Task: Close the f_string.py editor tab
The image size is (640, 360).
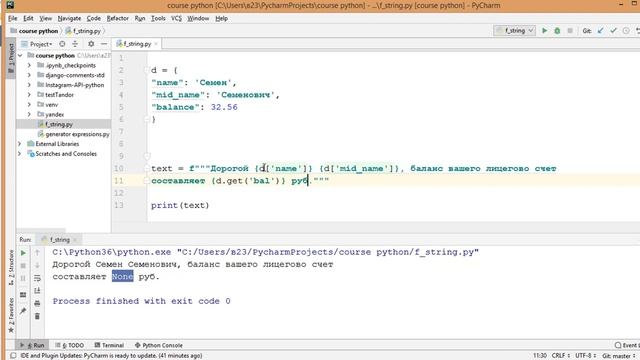Action: point(156,44)
